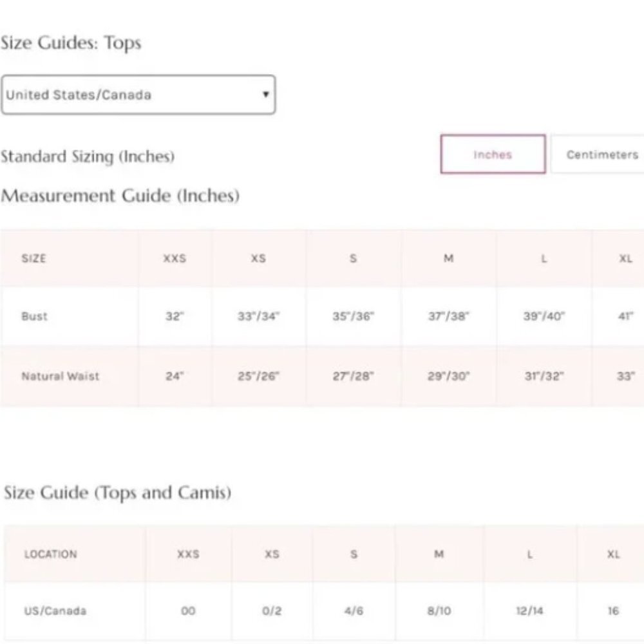
Task: Click the LOCATION column header
Action: (50, 554)
